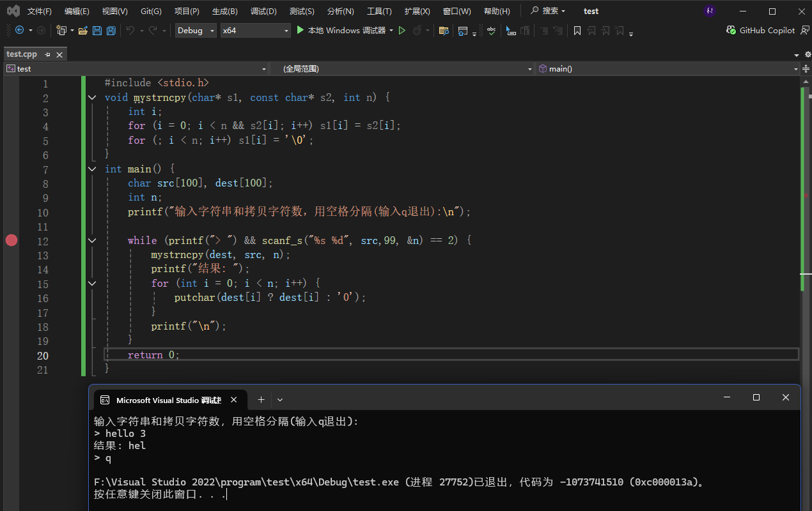Open the 视图(V) menu
This screenshot has width=812, height=511.
tap(115, 11)
